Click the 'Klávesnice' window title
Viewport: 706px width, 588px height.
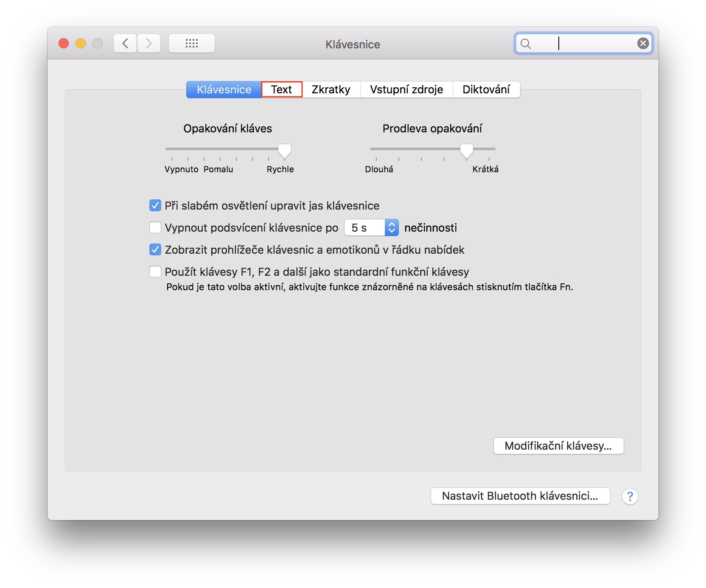point(353,45)
